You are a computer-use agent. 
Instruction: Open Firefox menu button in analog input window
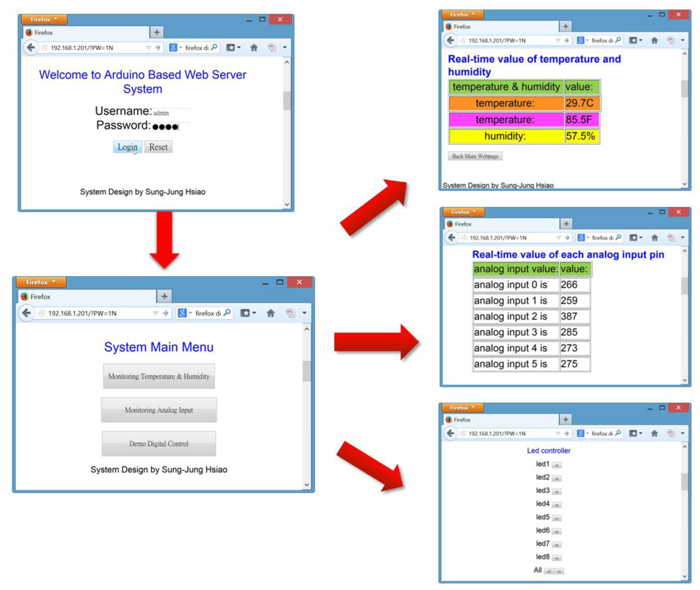[x=463, y=212]
